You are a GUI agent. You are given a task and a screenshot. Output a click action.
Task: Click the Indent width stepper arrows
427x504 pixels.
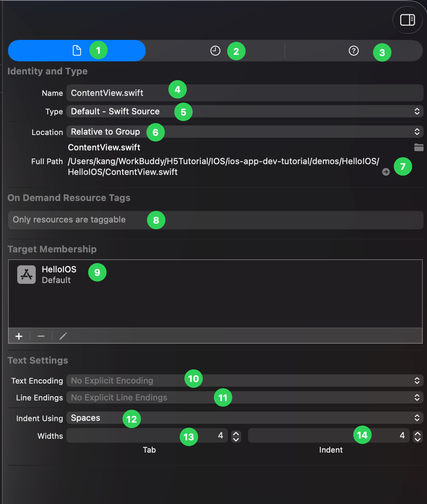[418, 436]
